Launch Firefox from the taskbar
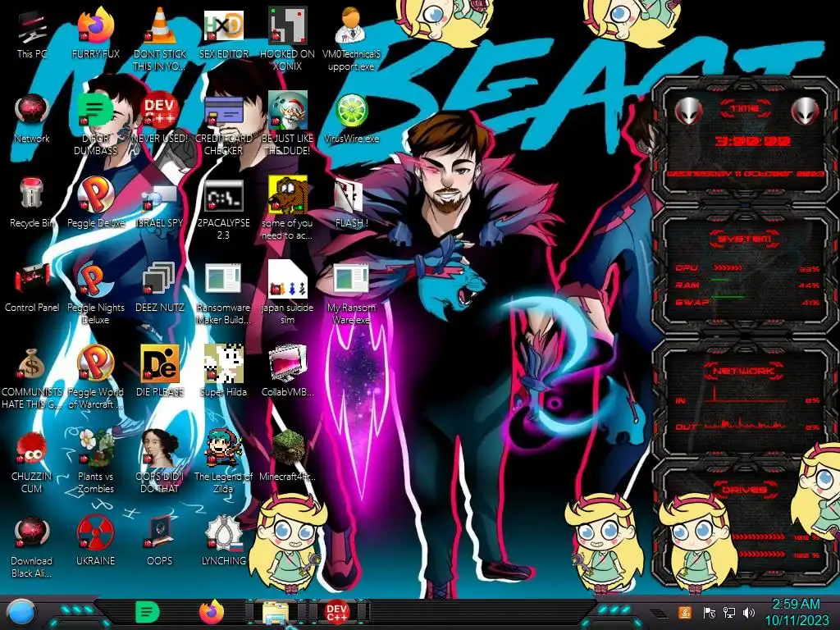The width and height of the screenshot is (840, 630). [212, 612]
